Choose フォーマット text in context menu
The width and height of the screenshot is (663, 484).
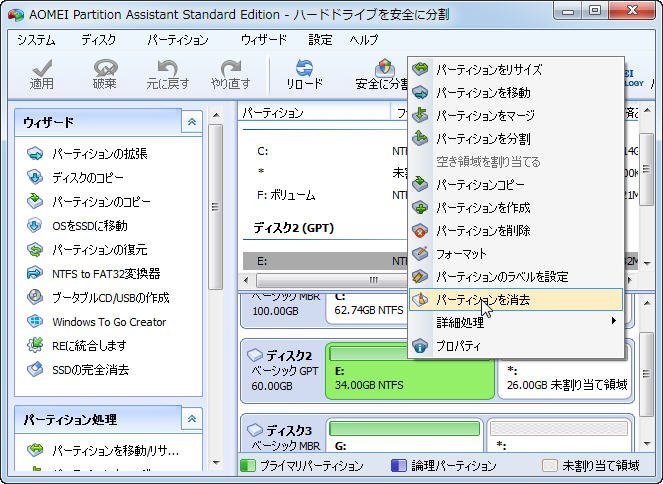pos(461,254)
